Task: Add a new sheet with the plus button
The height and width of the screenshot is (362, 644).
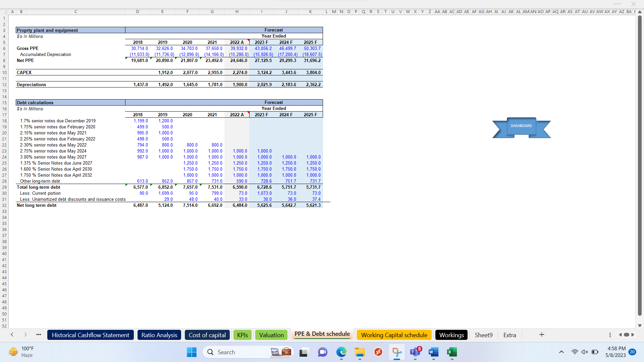Action: click(542, 335)
